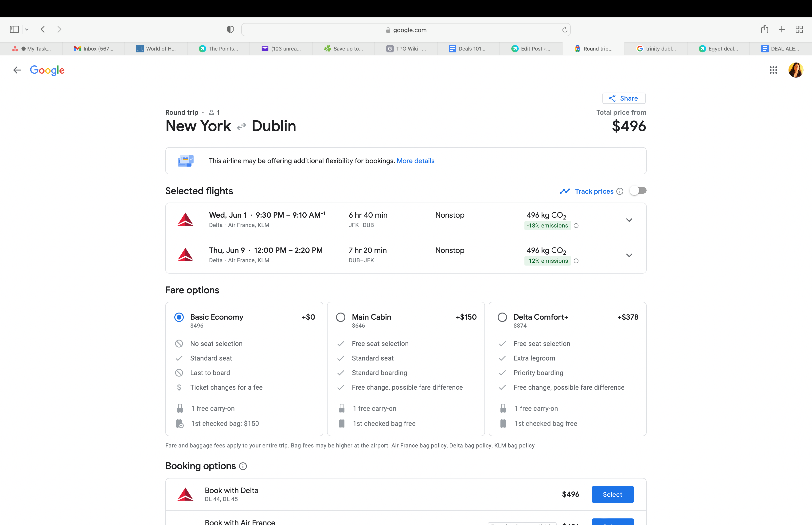The image size is (812, 525).
Task: Go back using Safari back arrow
Action: pyautogui.click(x=43, y=30)
